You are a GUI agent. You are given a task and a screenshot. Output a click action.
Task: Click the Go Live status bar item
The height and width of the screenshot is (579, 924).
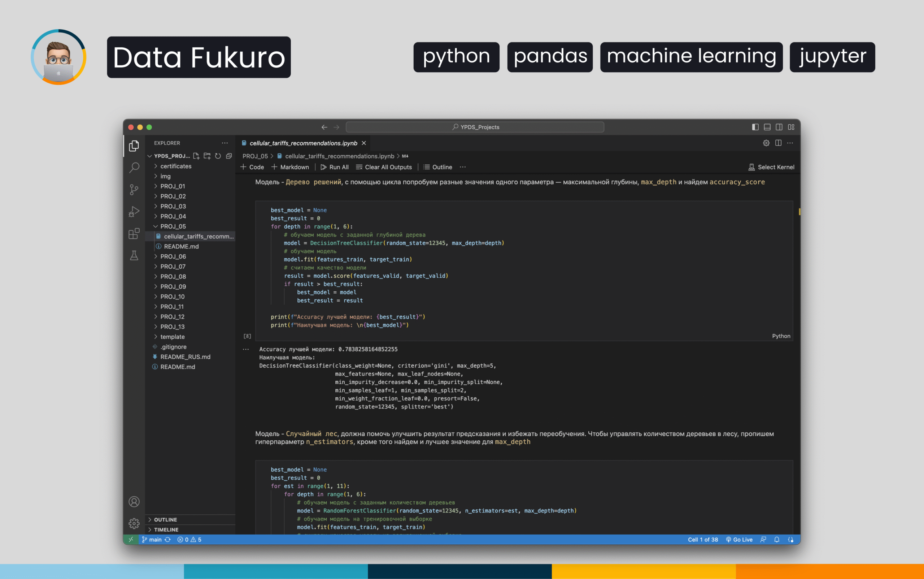click(739, 540)
